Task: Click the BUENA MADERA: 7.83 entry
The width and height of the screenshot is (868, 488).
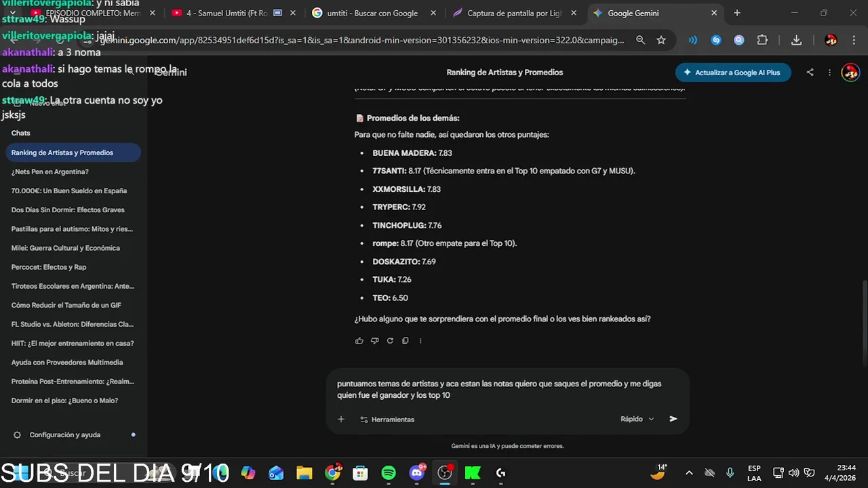Action: (412, 153)
